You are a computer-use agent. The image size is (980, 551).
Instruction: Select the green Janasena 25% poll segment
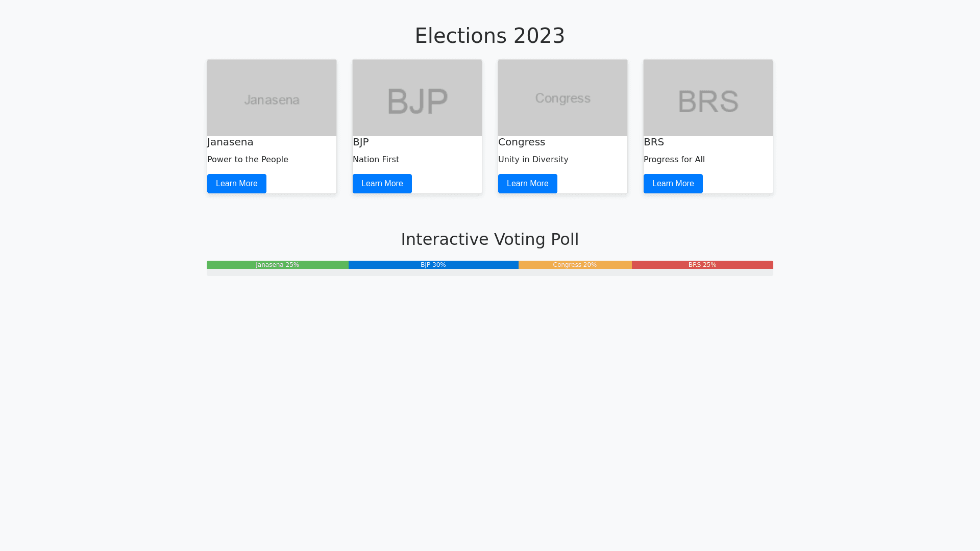(x=277, y=265)
